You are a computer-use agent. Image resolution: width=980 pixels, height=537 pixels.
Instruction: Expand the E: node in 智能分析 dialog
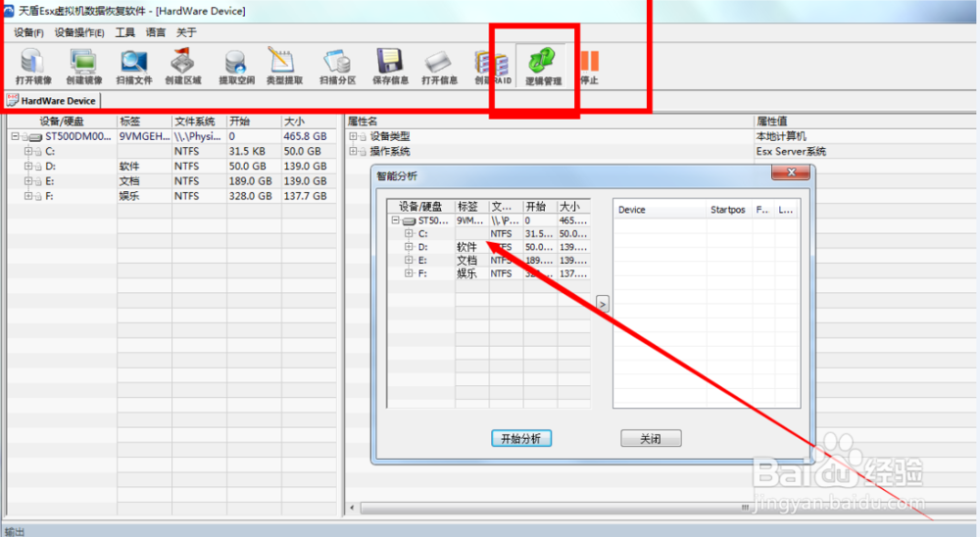click(409, 260)
